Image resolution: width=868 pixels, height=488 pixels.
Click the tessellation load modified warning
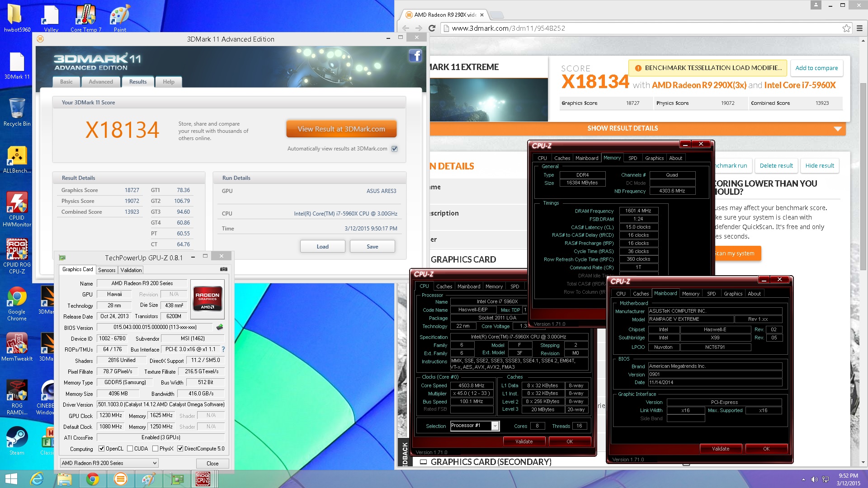click(x=708, y=68)
